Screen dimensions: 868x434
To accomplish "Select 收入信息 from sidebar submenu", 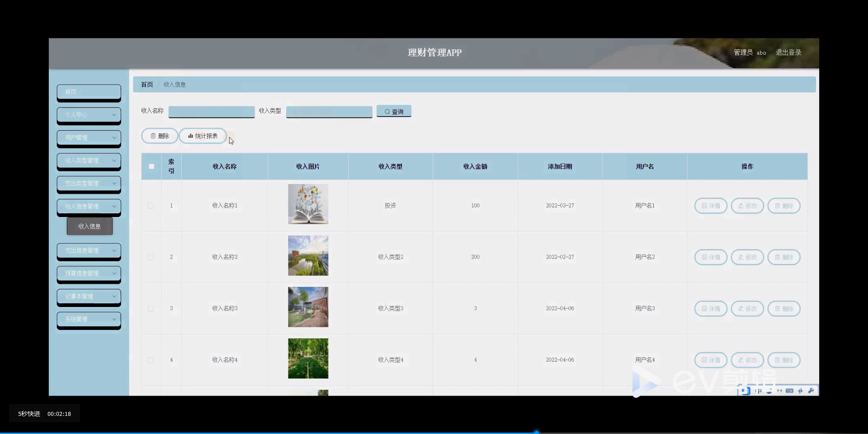I will click(89, 226).
